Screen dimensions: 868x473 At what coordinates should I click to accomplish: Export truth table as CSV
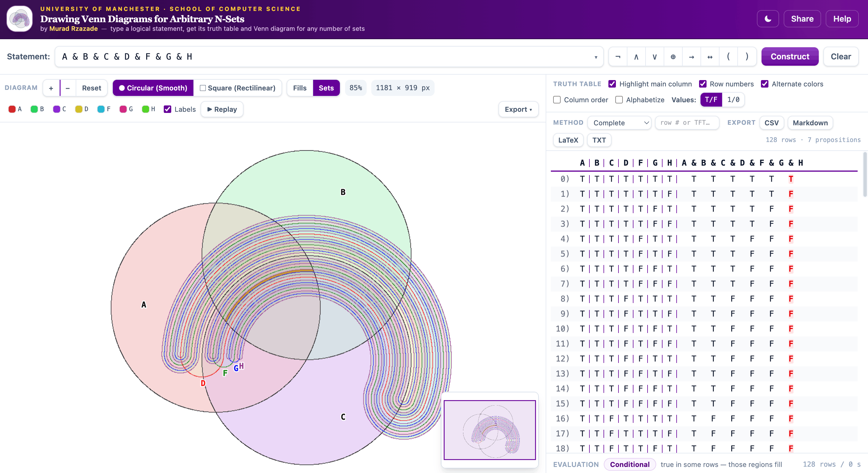(x=771, y=123)
